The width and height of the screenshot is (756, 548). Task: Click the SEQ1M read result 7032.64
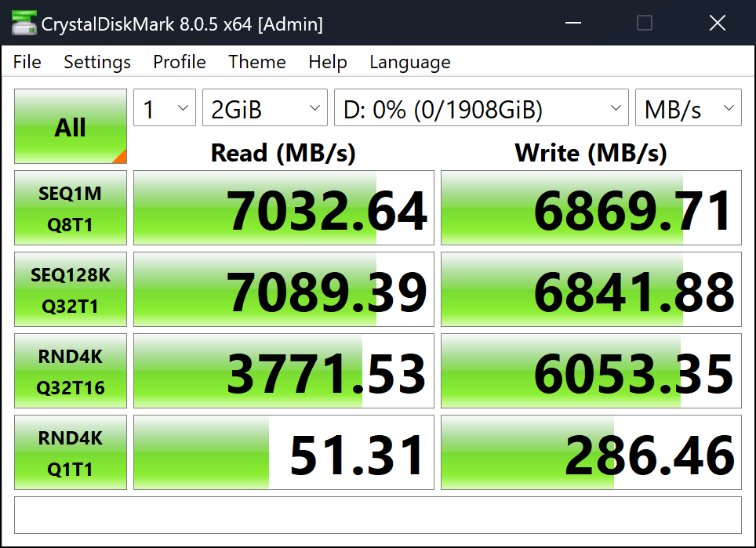(284, 209)
